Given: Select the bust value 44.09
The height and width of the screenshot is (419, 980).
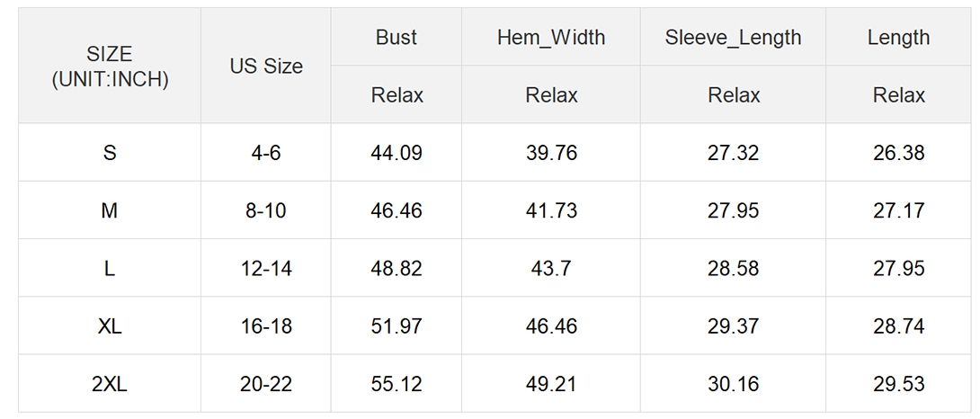Looking at the screenshot, I should [396, 153].
